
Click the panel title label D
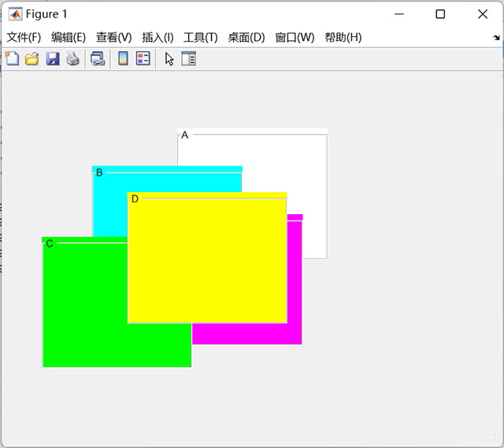(135, 199)
